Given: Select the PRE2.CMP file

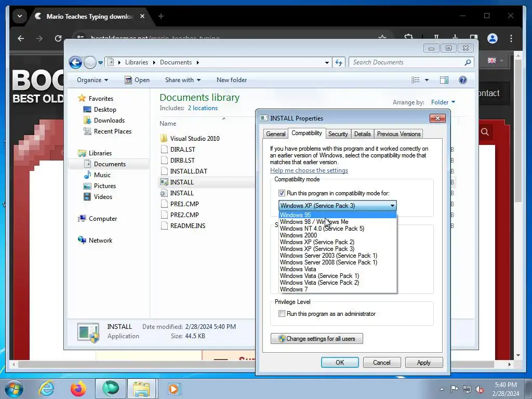Looking at the screenshot, I should (x=184, y=215).
